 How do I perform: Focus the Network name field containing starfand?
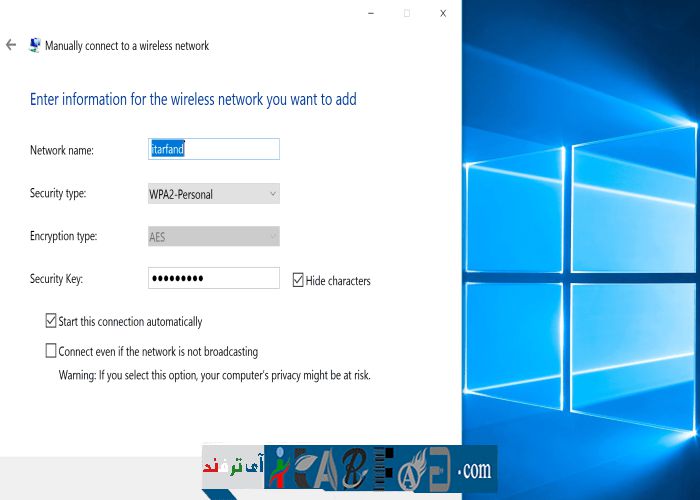[213, 149]
